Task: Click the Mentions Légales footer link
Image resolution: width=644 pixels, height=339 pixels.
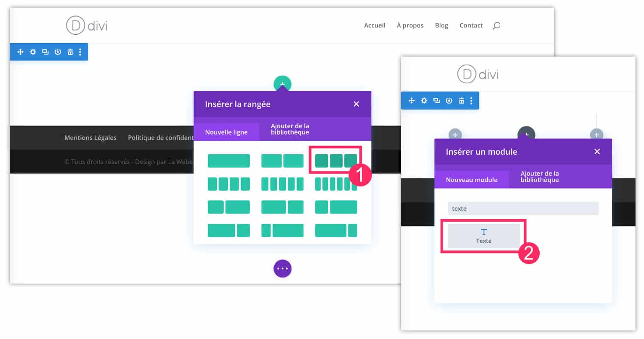Action: click(x=90, y=138)
